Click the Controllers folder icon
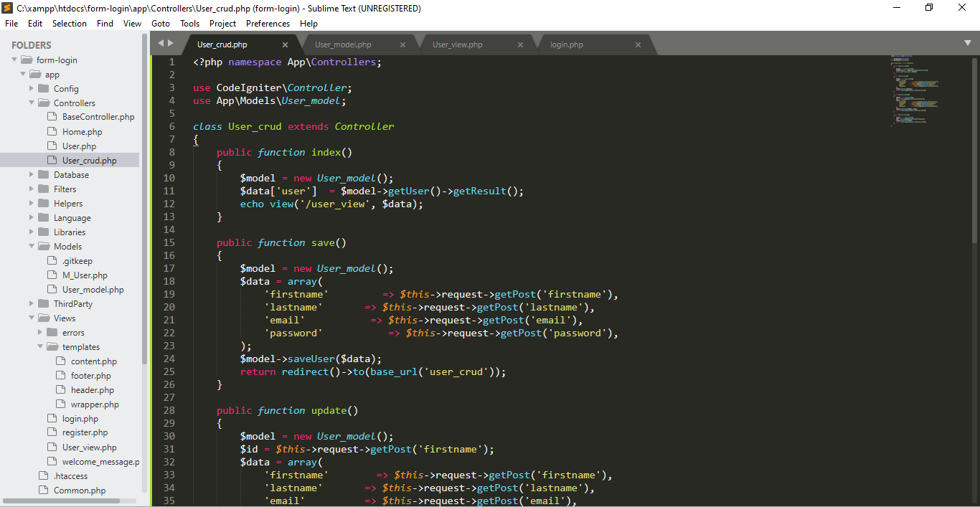 pyautogui.click(x=44, y=103)
